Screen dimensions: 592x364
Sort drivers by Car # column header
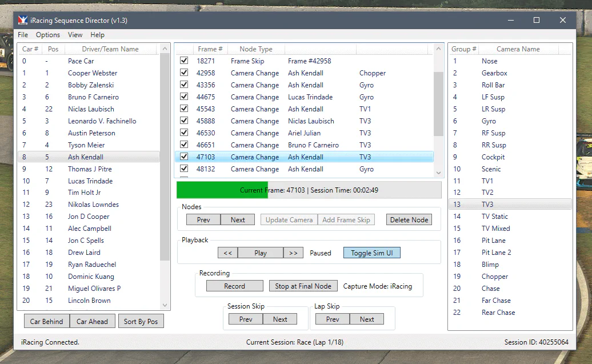pyautogui.click(x=30, y=49)
